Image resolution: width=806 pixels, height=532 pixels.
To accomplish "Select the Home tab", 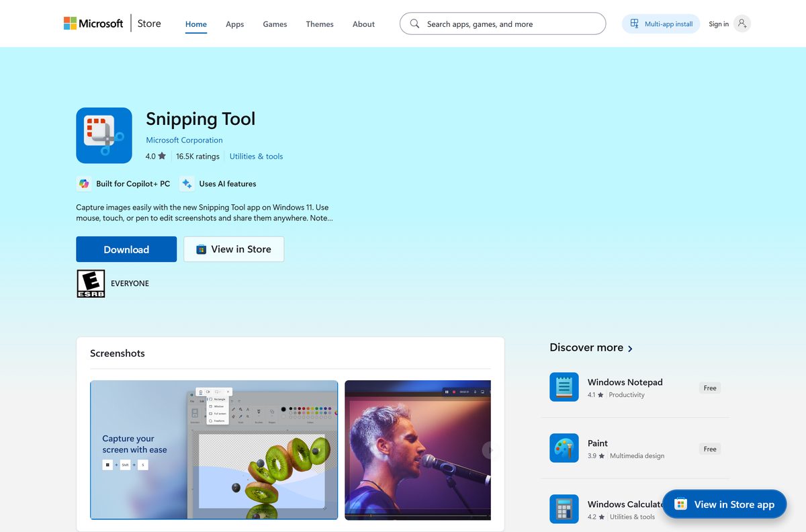I will (x=196, y=24).
